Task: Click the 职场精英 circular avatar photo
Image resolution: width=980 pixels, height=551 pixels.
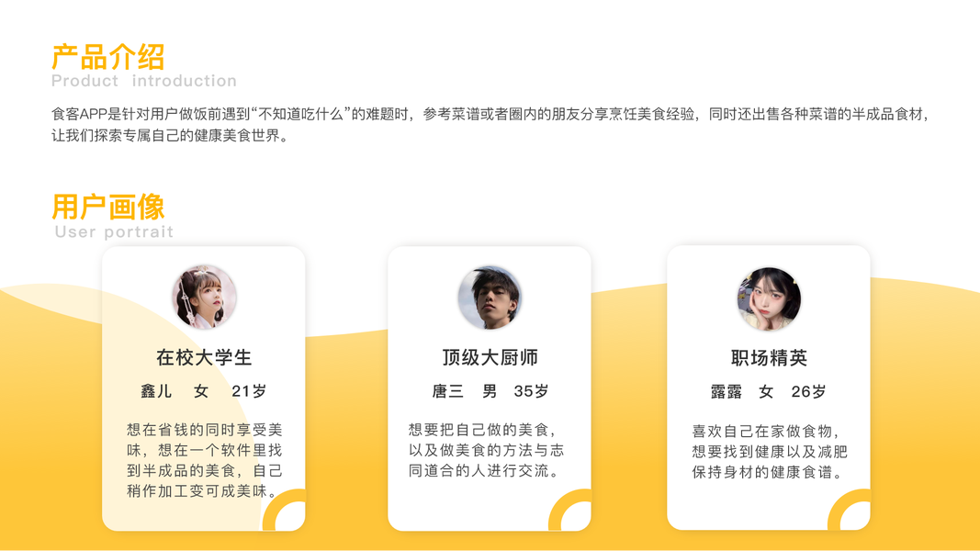Action: [769, 298]
